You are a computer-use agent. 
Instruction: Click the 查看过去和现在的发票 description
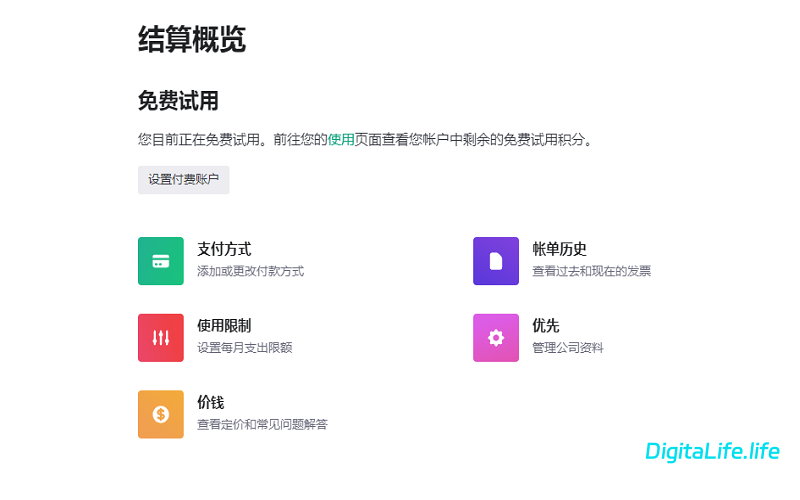(591, 271)
